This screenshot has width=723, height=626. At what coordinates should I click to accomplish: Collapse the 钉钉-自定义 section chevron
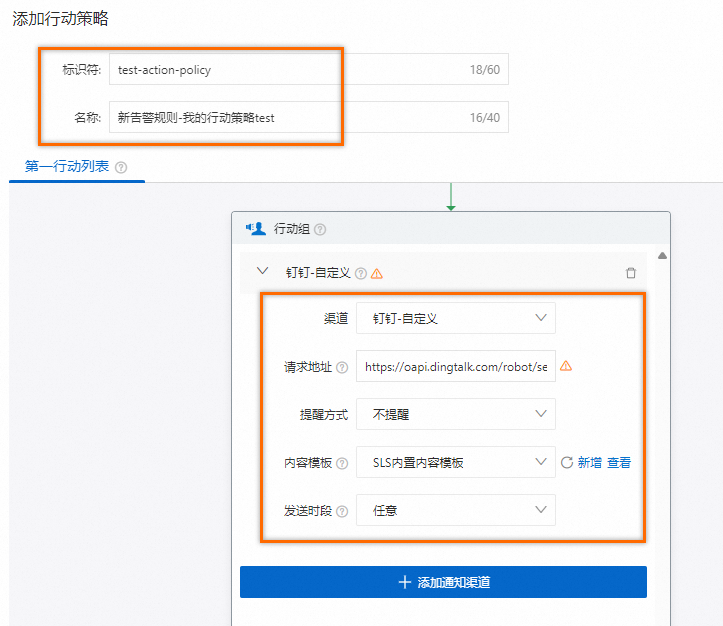point(262,271)
